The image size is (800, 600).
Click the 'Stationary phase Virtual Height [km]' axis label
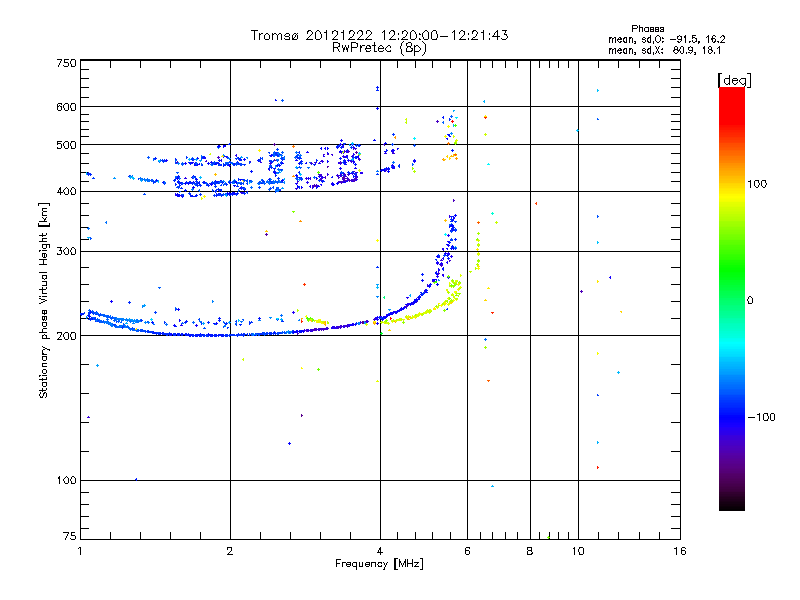coord(44,300)
